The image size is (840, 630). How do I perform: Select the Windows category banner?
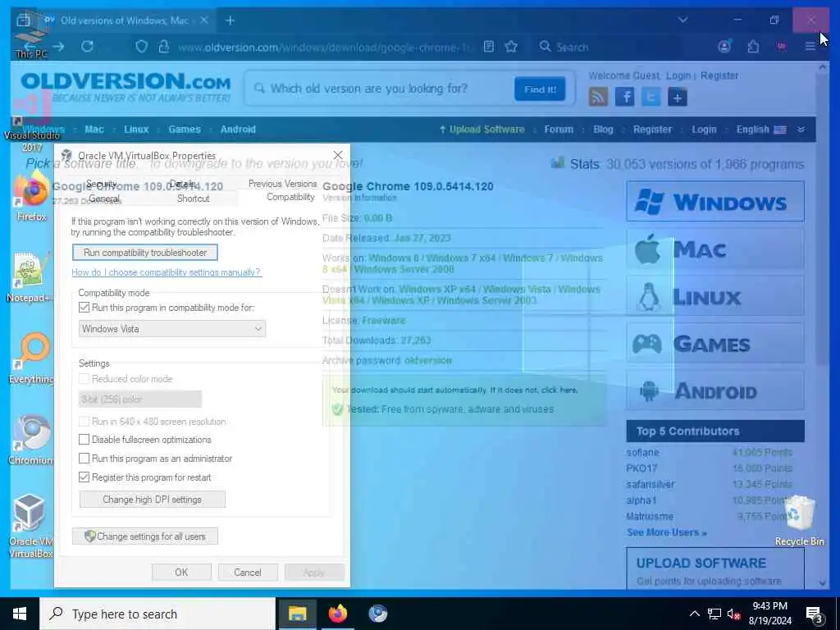pyautogui.click(x=715, y=201)
